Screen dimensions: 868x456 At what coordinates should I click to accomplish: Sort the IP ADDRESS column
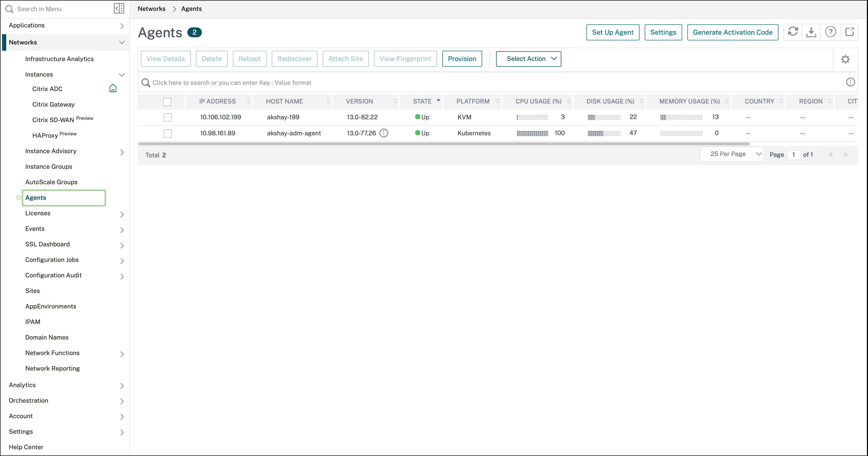coord(248,101)
